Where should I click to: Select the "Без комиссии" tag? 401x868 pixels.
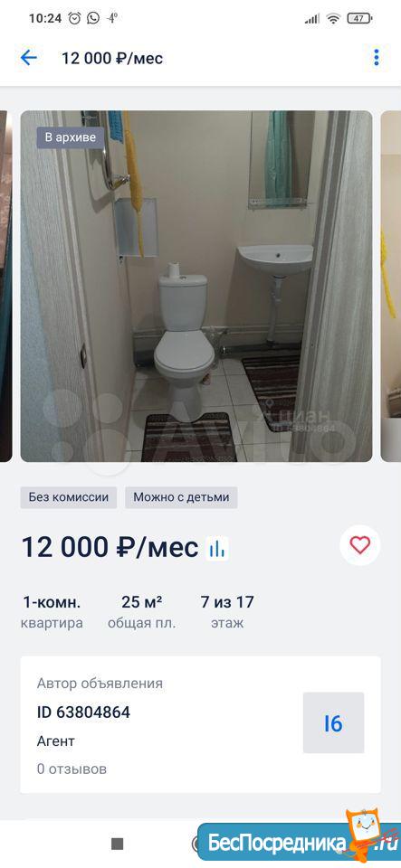69,497
